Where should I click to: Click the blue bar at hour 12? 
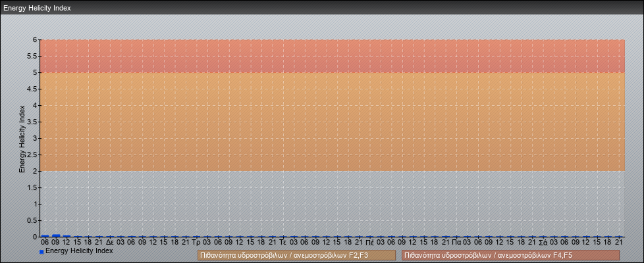click(x=67, y=235)
